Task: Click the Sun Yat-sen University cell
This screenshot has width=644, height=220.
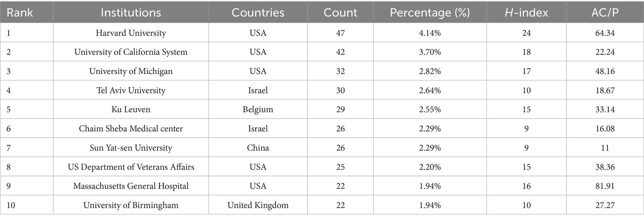Action: (131, 148)
